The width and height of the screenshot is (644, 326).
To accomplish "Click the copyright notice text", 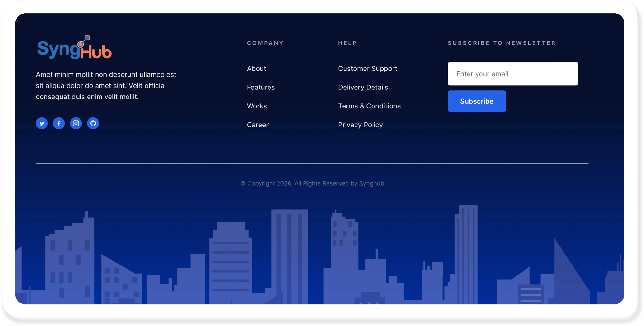I will 312,183.
